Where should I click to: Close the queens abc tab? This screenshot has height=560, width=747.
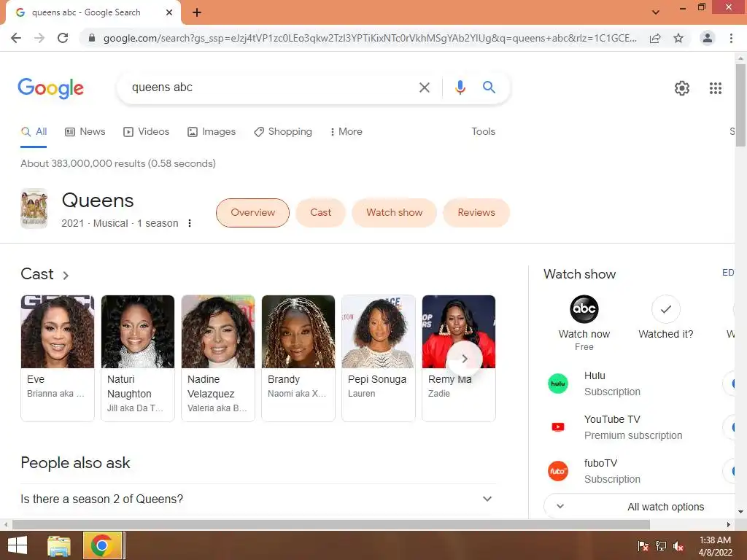click(x=169, y=12)
